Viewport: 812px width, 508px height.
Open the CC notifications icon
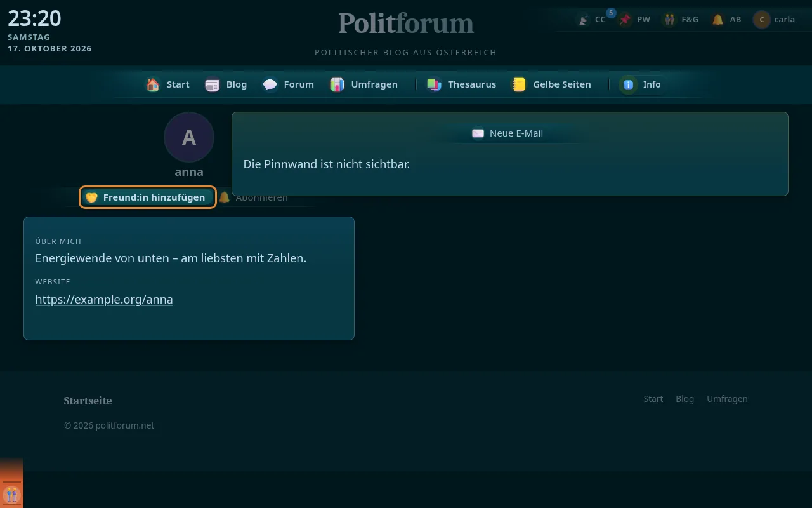click(x=583, y=20)
